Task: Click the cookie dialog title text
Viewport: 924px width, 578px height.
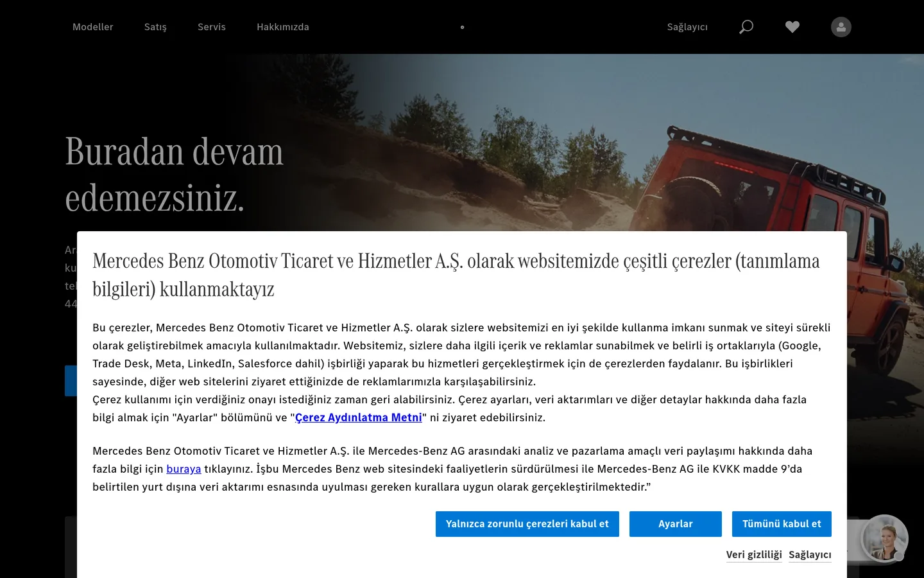Action: [456, 275]
